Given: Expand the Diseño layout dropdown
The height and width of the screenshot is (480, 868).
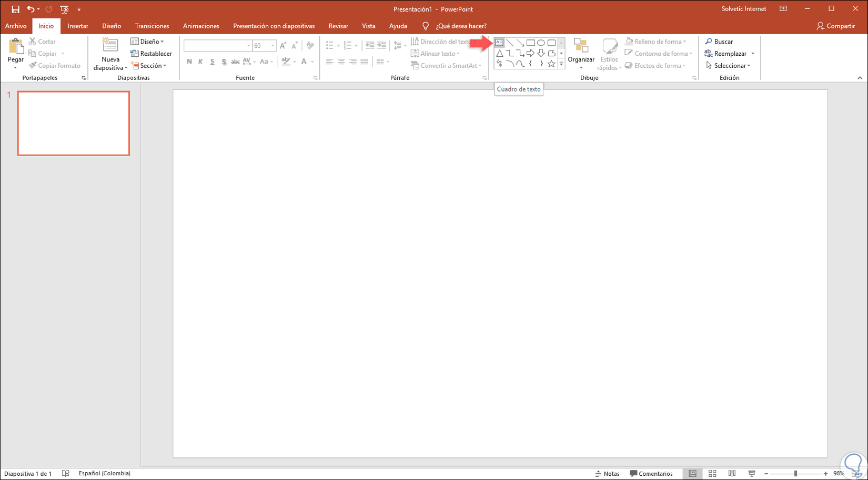Looking at the screenshot, I should click(147, 42).
